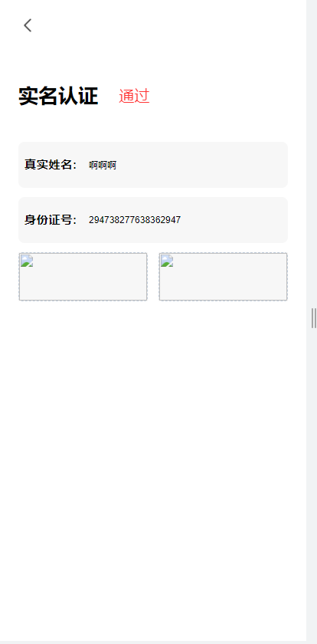This screenshot has width=317, height=644.
Task: Grab the vertical splitter handle on right edge
Action: click(x=314, y=318)
